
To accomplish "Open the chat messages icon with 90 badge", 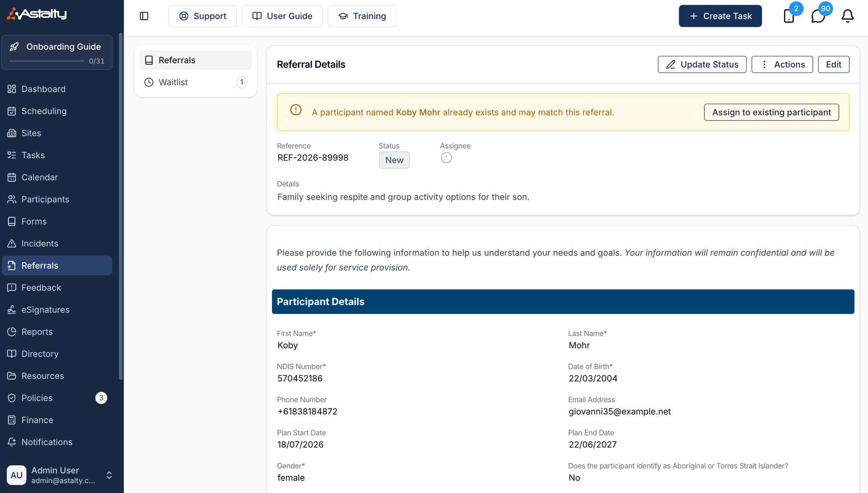I will 818,16.
